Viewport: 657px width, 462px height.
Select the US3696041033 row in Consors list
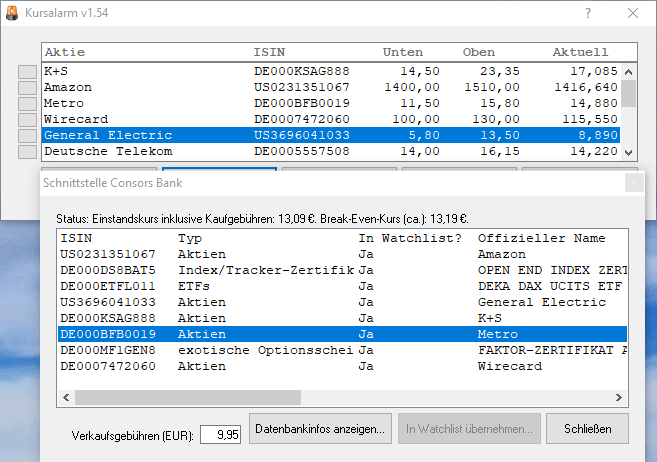(x=342, y=302)
